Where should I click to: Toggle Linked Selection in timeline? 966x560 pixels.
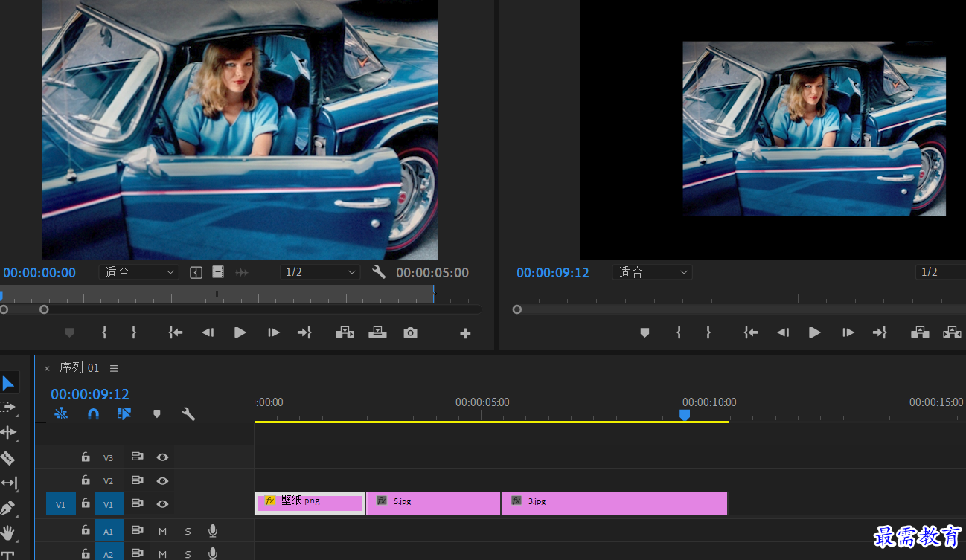coord(124,413)
